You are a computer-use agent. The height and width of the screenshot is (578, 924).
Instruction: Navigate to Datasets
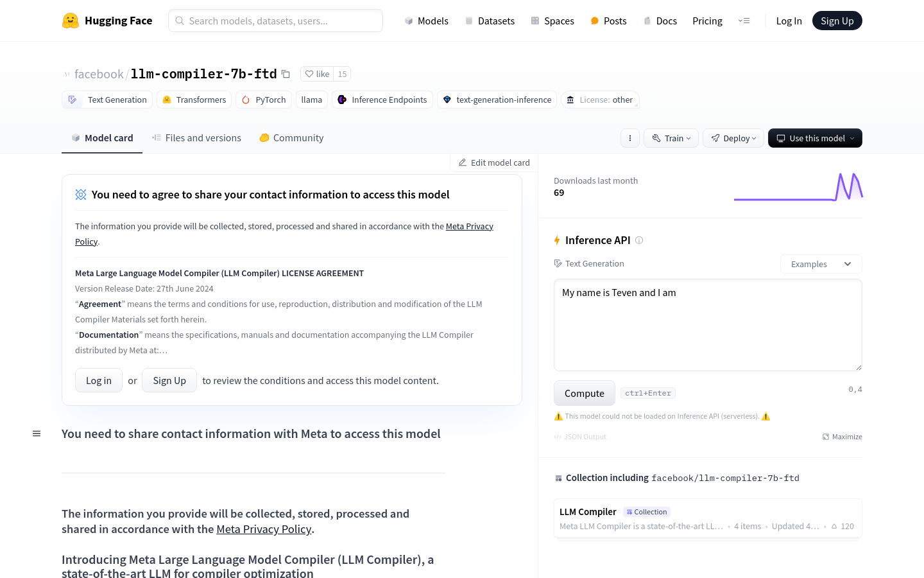coord(490,21)
